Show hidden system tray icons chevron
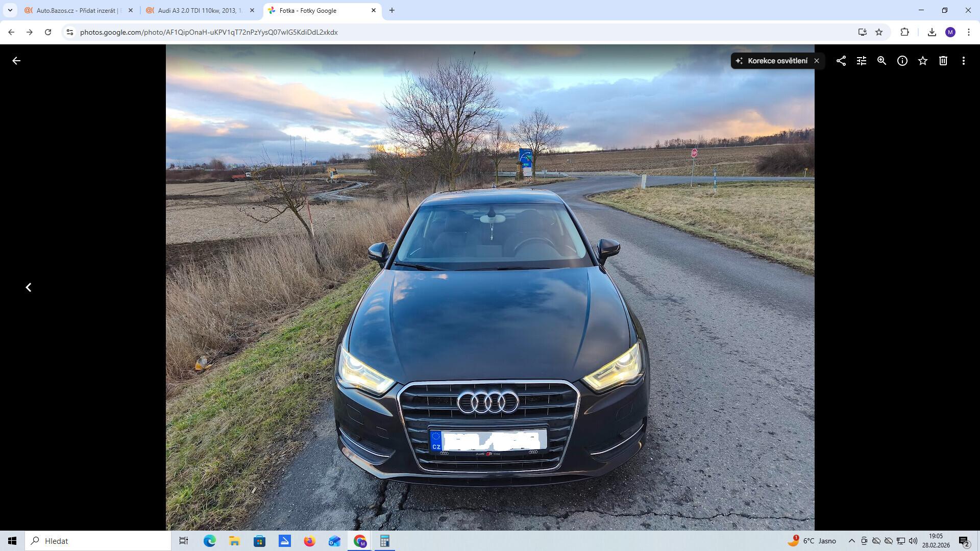This screenshot has width=980, height=551. (x=851, y=541)
